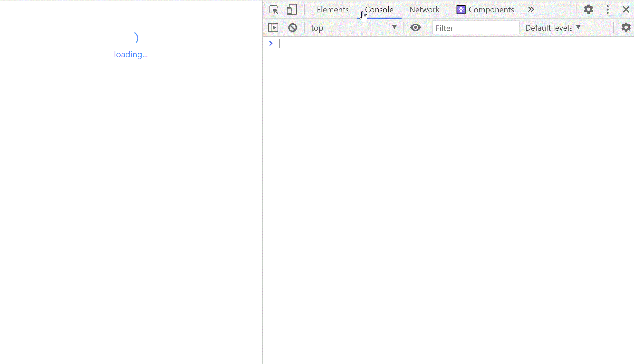
Task: Switch to the Elements tab
Action: [x=333, y=10]
